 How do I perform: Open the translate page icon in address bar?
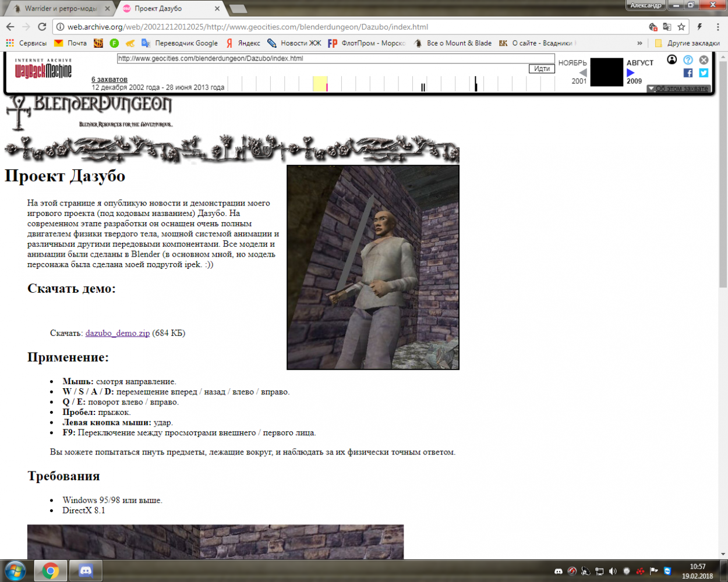point(667,27)
